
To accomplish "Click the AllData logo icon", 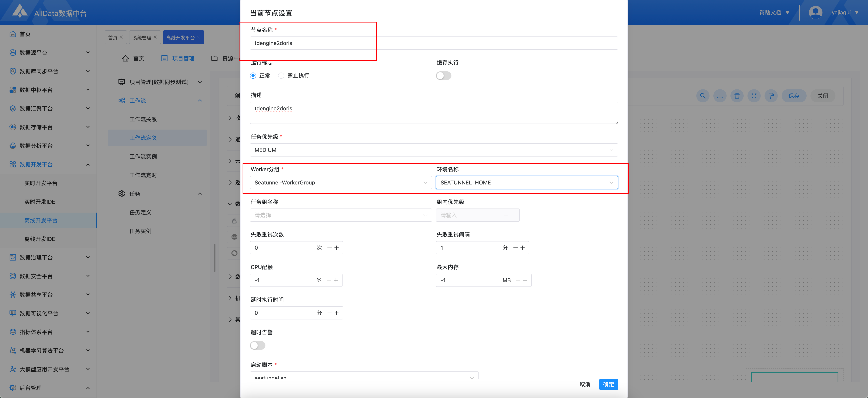I will pos(20,11).
